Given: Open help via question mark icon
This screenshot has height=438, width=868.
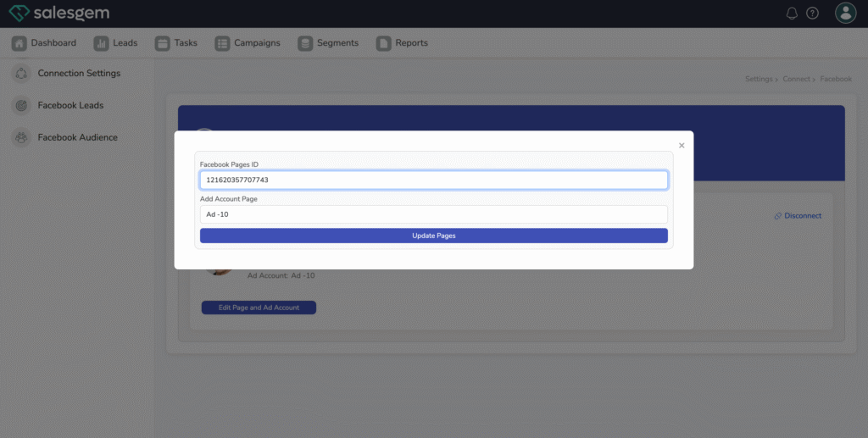Looking at the screenshot, I should click(x=813, y=14).
